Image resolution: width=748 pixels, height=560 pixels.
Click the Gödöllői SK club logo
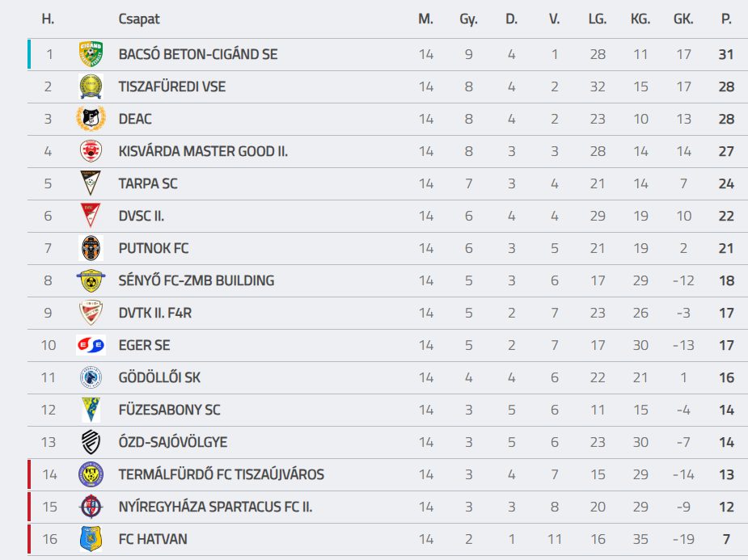pos(91,377)
